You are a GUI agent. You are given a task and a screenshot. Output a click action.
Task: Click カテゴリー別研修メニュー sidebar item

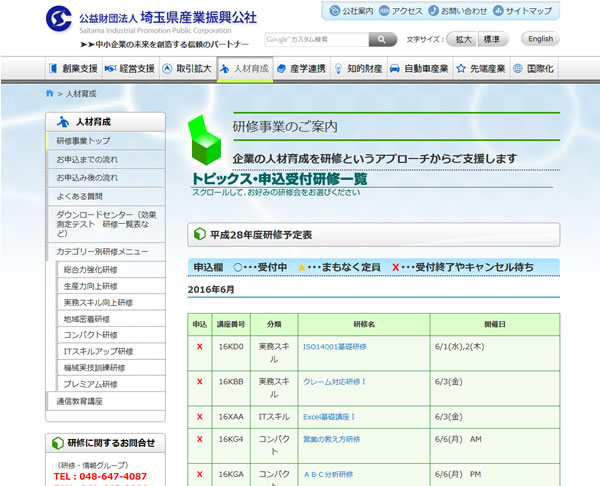point(106,252)
